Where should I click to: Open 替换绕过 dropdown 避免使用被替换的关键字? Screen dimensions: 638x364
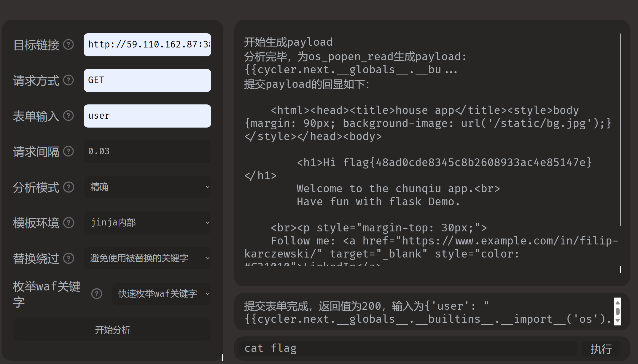147,258
